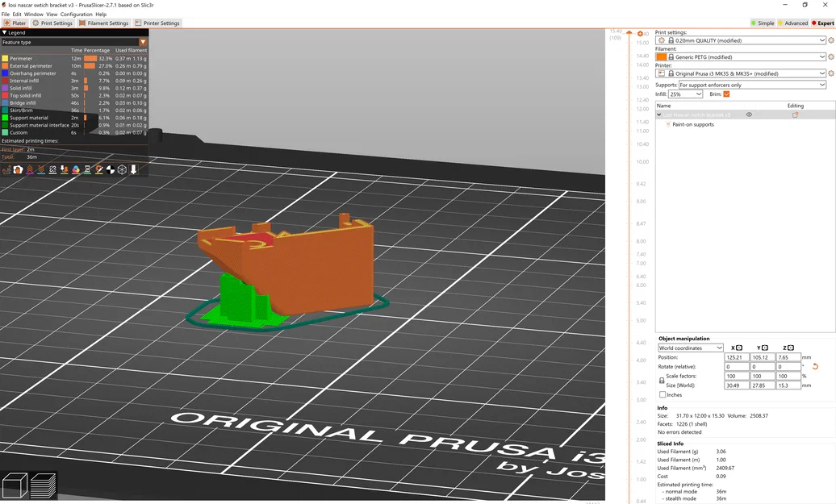Open the View menu
This screenshot has height=504, width=836.
point(52,15)
